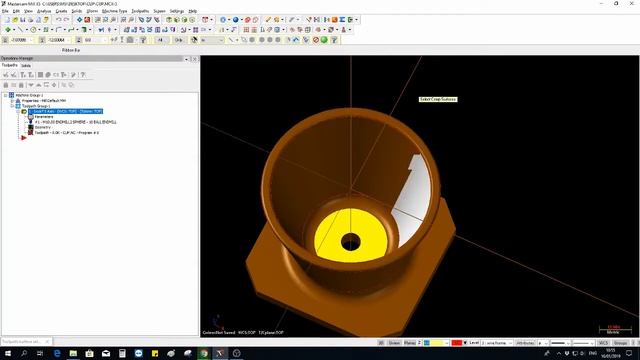The width and height of the screenshot is (640, 360).
Task: Open the Machine Type menu
Action: [114, 11]
